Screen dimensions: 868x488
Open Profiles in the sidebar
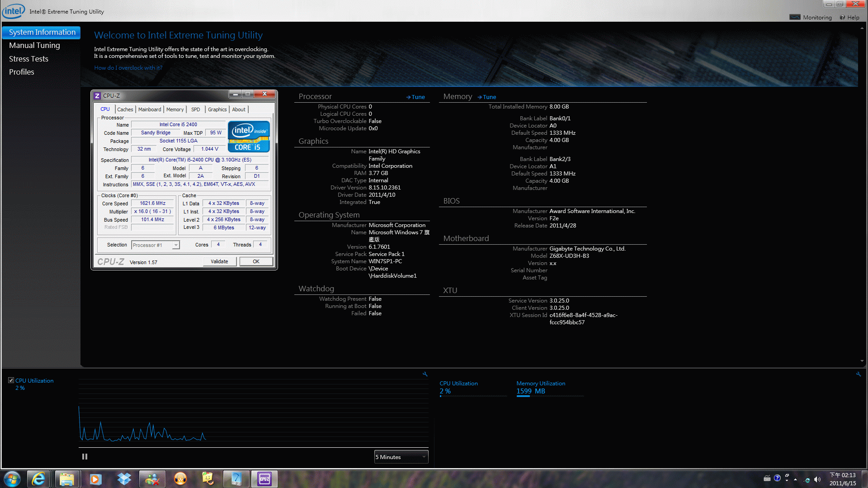pos(22,72)
